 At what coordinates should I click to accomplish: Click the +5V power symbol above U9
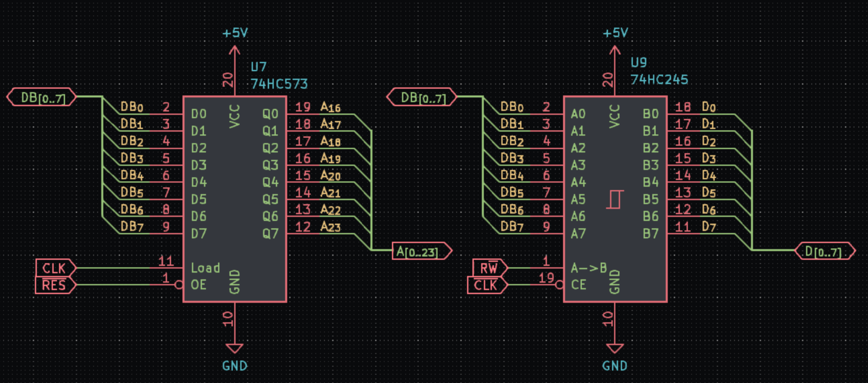click(x=615, y=34)
